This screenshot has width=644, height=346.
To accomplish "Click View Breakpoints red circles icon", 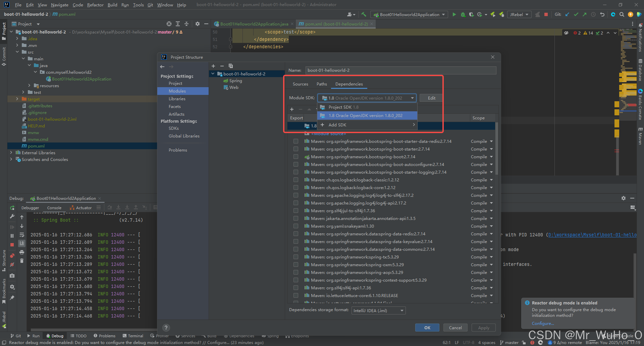I will pos(12,256).
